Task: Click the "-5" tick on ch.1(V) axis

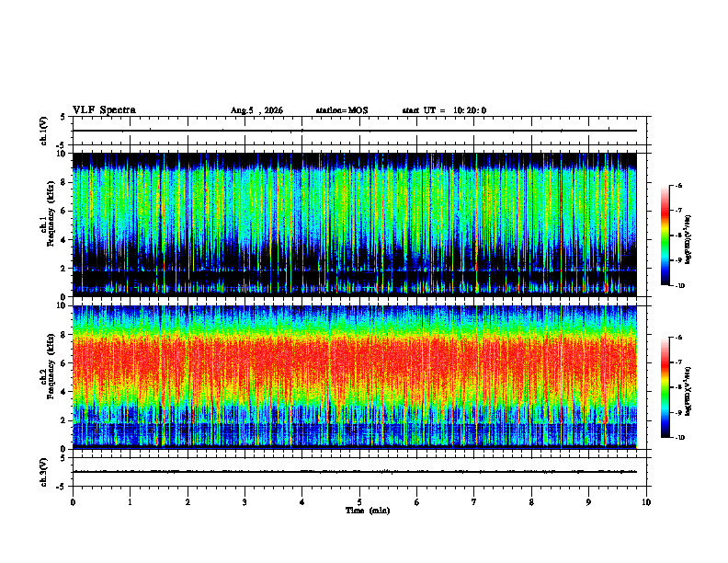Action: (x=63, y=145)
